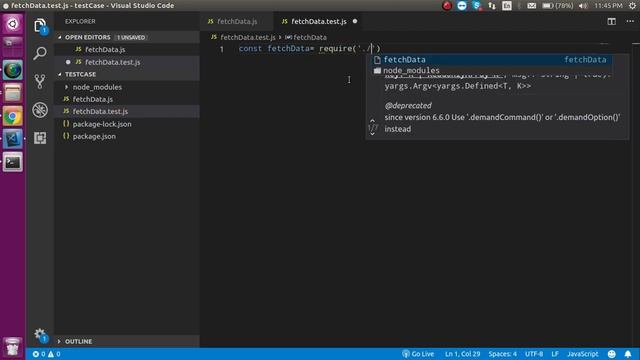Viewport: 640px width, 360px height.
Task: Open the Explorer view in activity bar
Action: (x=40, y=26)
